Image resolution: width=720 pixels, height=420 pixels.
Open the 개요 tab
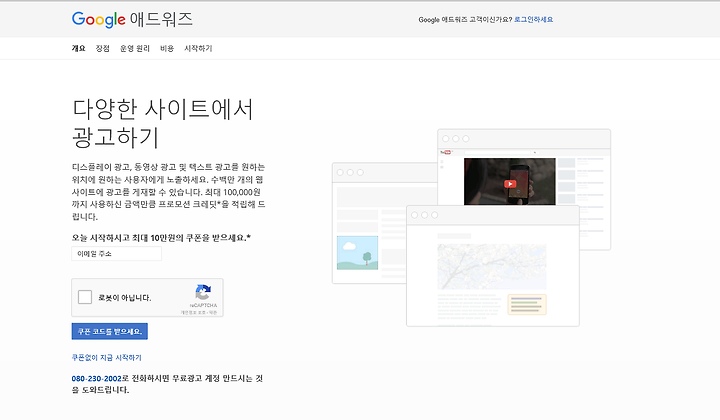pos(79,48)
